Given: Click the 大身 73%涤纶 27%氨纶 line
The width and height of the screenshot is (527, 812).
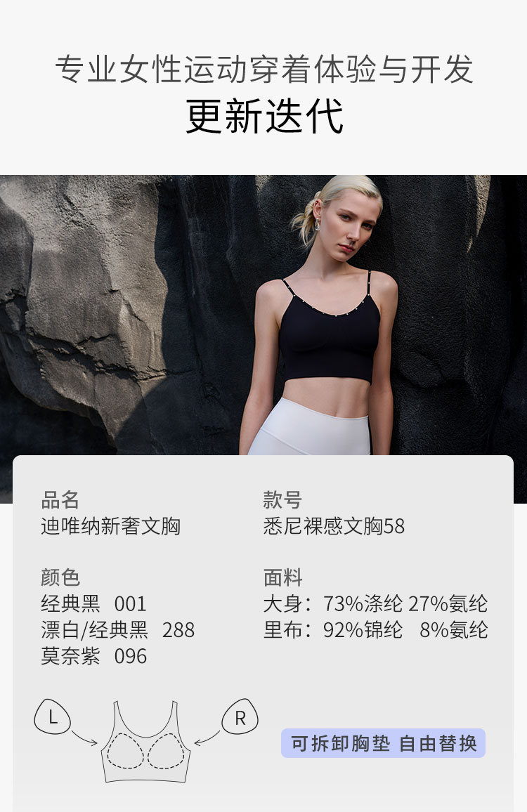Looking at the screenshot, I should point(376,604).
